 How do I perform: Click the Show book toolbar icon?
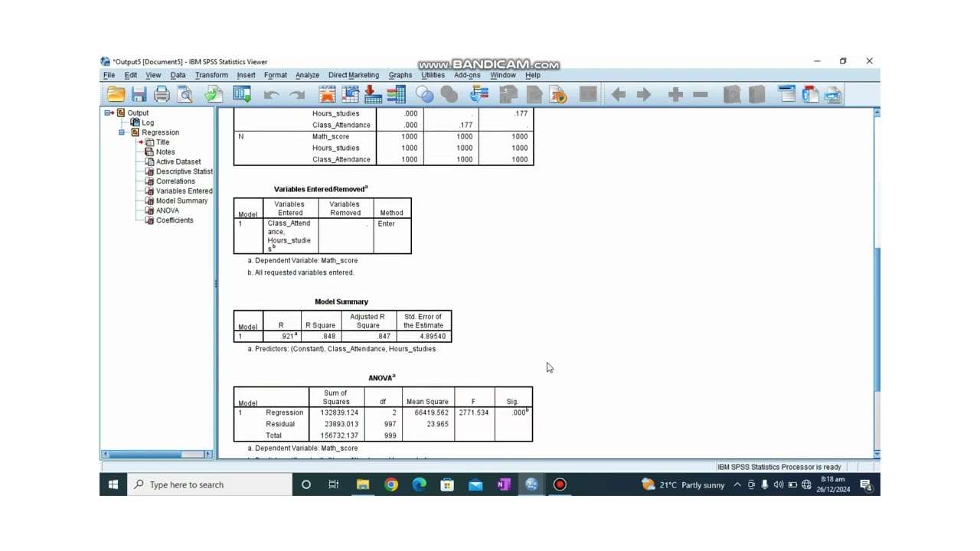coord(732,94)
